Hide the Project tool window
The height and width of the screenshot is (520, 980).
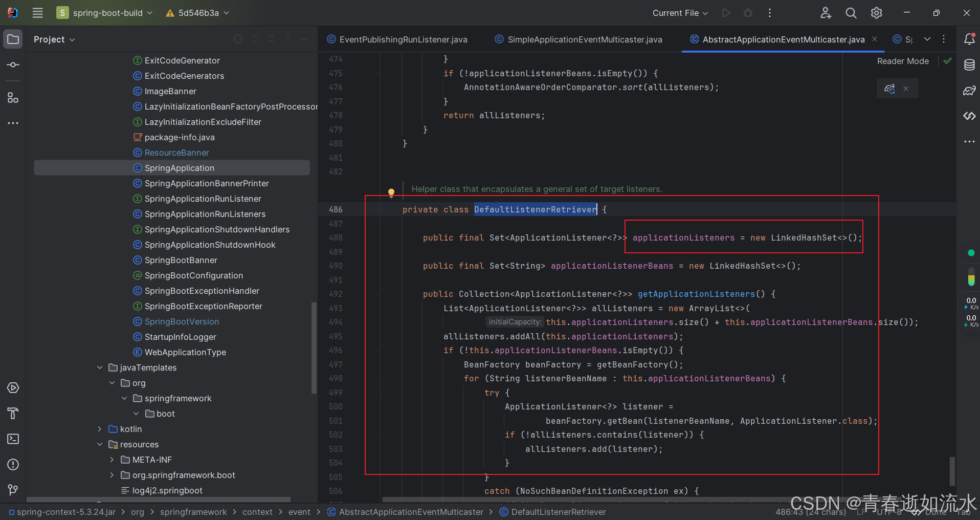[x=304, y=39]
